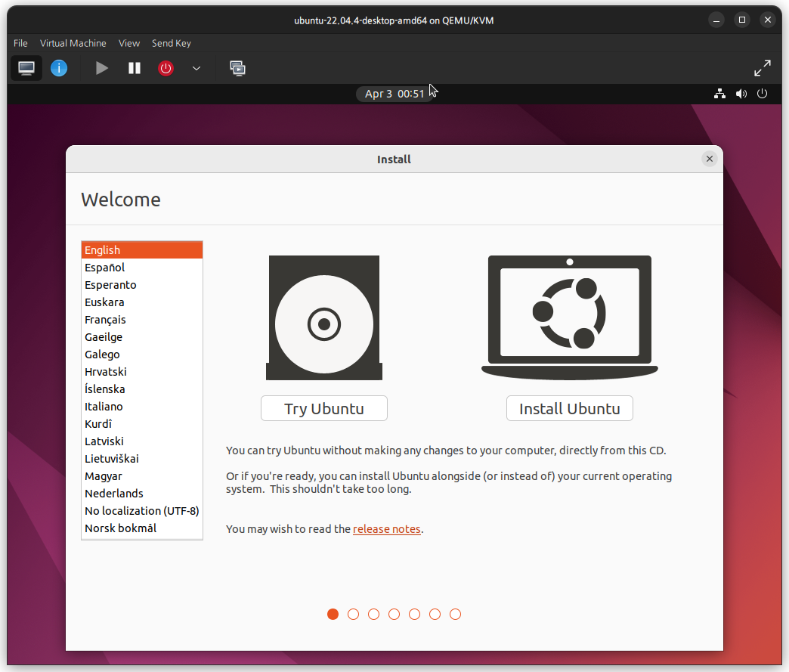The image size is (789, 672).
Task: Select Norsk bokmål language
Action: tap(142, 528)
